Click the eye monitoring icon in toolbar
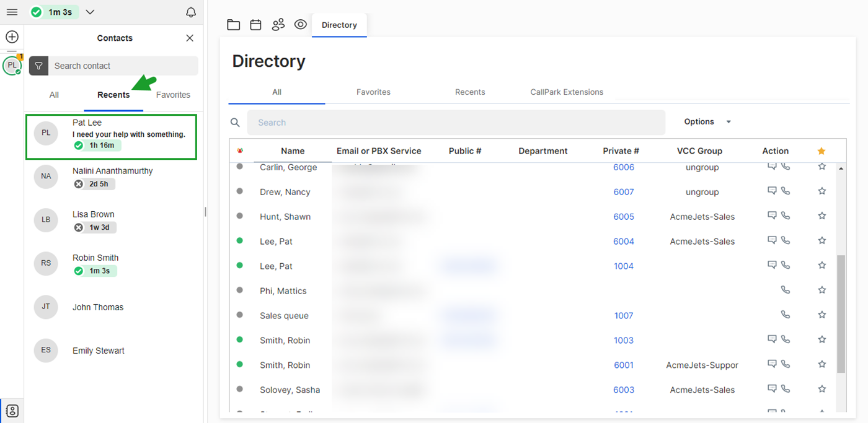Image resolution: width=868 pixels, height=423 pixels. point(301,25)
